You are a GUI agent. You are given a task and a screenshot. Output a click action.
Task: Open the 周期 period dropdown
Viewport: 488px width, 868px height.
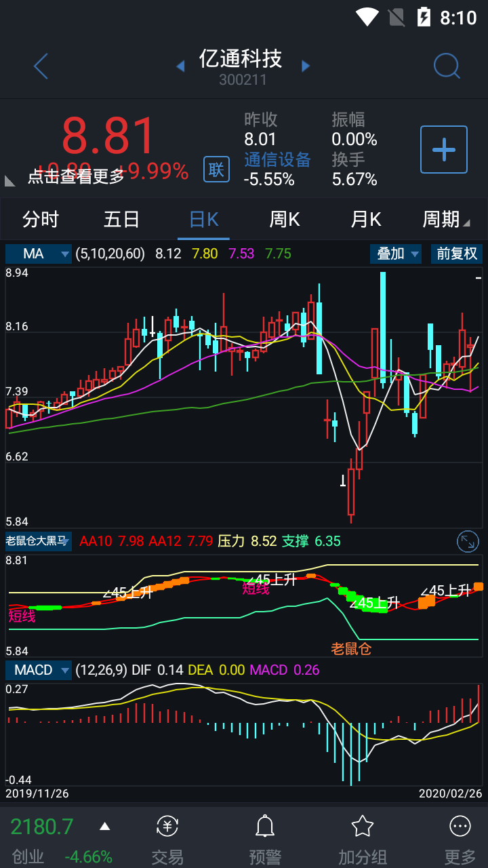tap(446, 219)
